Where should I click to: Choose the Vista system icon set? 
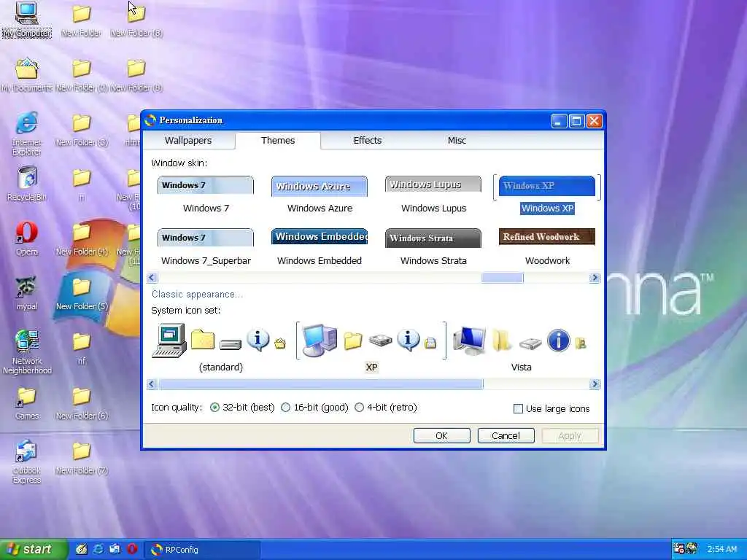(521, 348)
